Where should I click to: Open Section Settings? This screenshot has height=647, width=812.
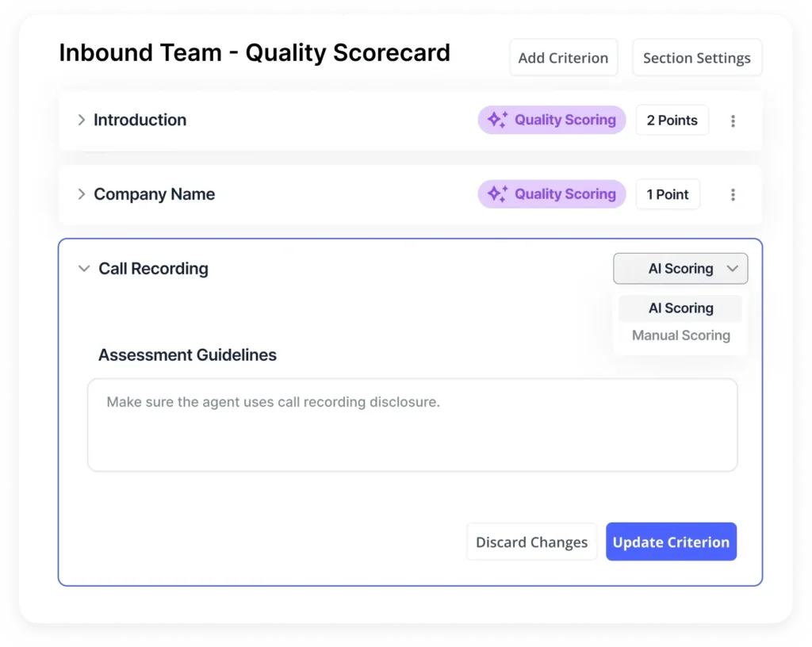696,57
